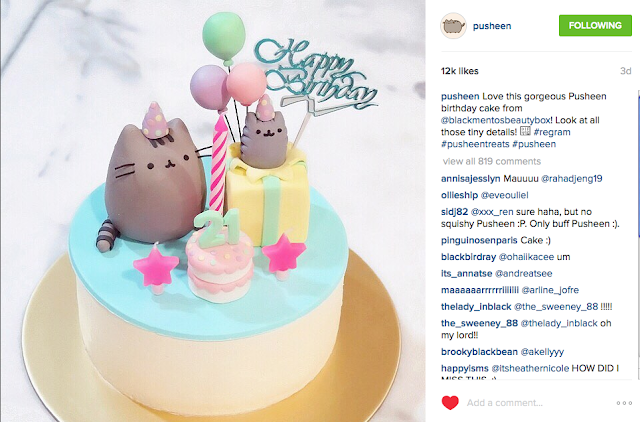Open the Pusheen profile avatar
The width and height of the screenshot is (640, 422).
[x=453, y=26]
